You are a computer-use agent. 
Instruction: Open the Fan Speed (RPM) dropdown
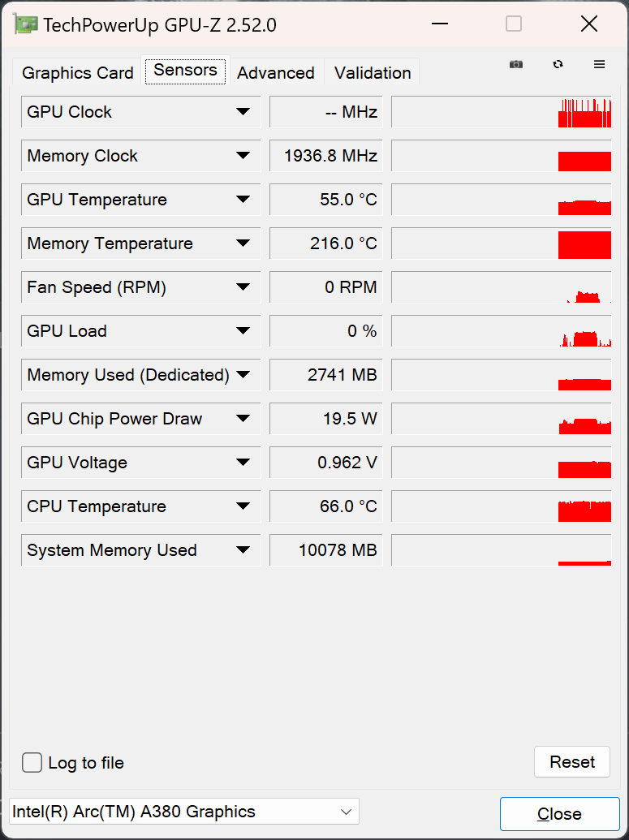[243, 287]
